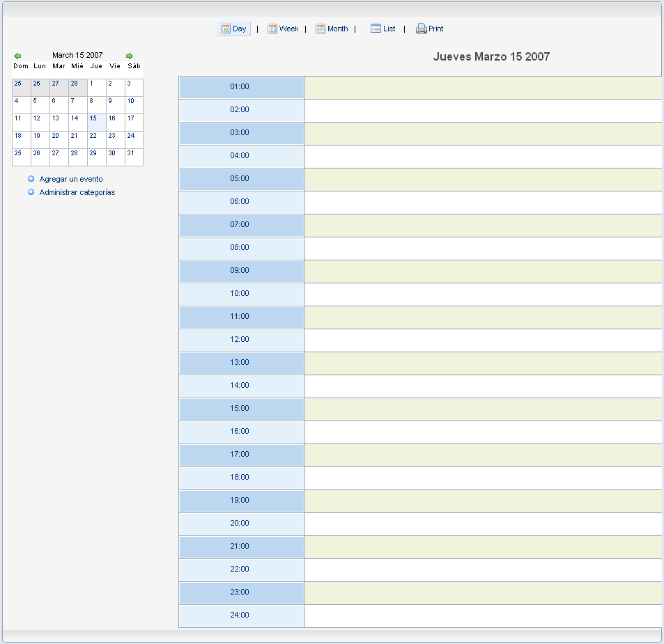The width and height of the screenshot is (664, 644).
Task: Click the 01:00 time slot label
Action: point(241,88)
